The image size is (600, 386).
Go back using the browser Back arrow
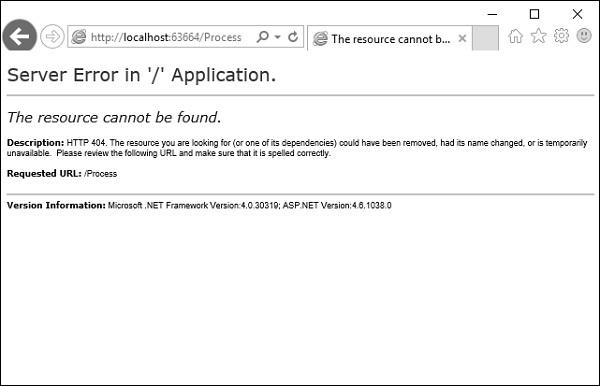tap(20, 36)
